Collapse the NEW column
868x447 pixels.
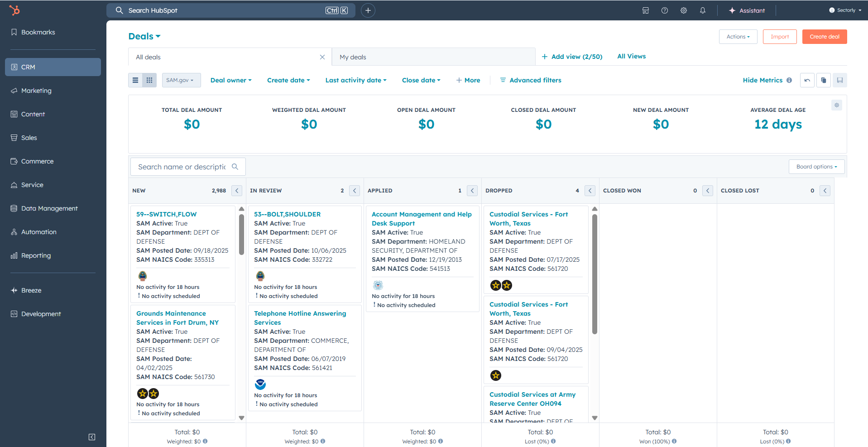coord(237,191)
